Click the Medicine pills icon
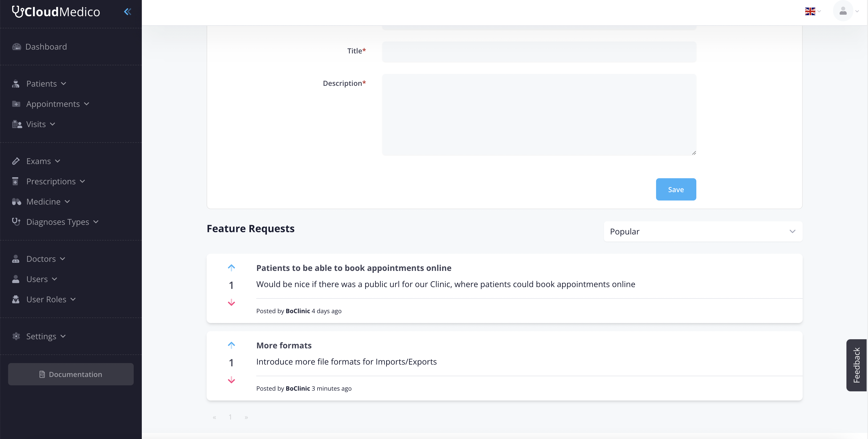This screenshot has height=439, width=868. pyautogui.click(x=16, y=202)
